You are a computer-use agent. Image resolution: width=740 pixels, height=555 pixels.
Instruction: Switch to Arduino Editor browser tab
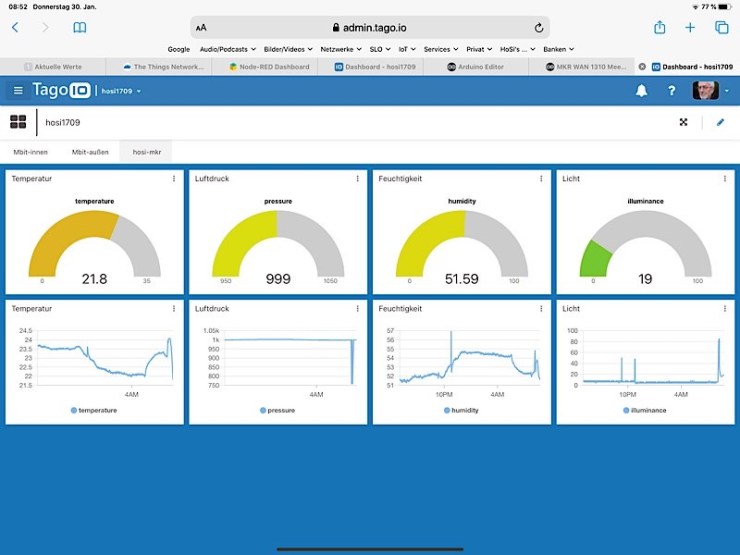[x=476, y=67]
